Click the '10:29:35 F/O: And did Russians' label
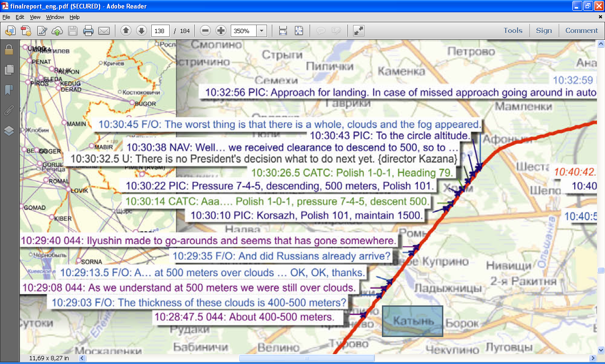This screenshot has width=605, height=364. pos(282,256)
